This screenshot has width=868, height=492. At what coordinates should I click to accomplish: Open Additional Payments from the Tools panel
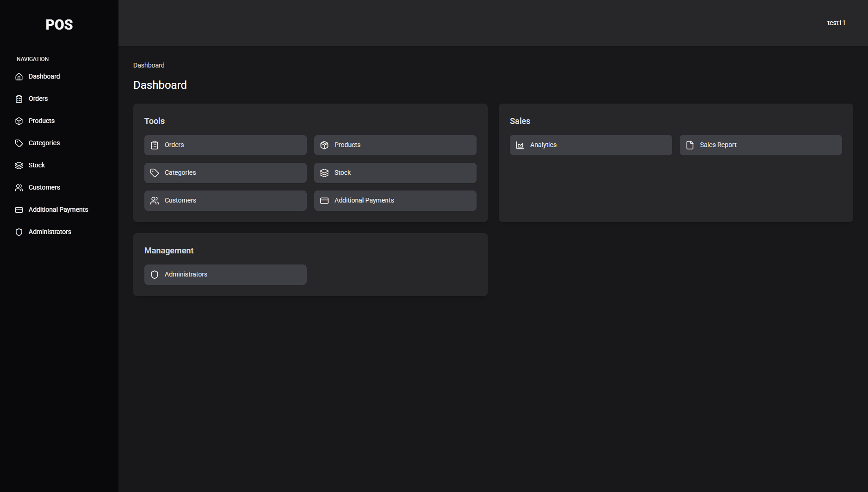coord(395,200)
